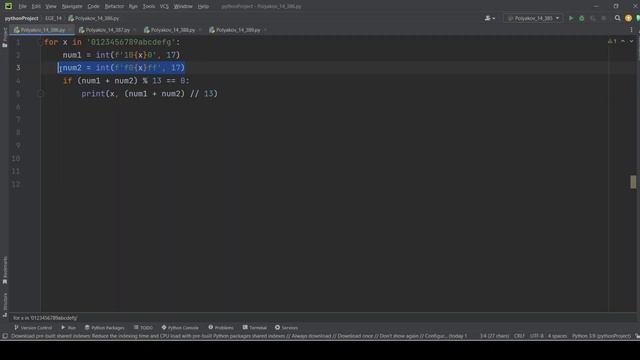640x360 pixels.
Task: Click on the if condition on line 4
Action: click(126, 81)
